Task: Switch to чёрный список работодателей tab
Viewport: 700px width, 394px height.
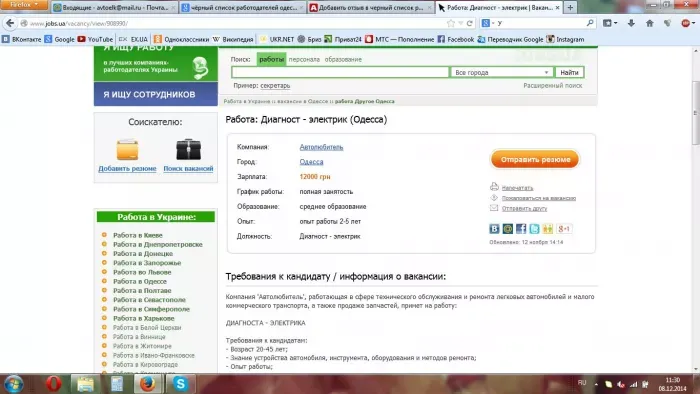Action: click(242, 8)
